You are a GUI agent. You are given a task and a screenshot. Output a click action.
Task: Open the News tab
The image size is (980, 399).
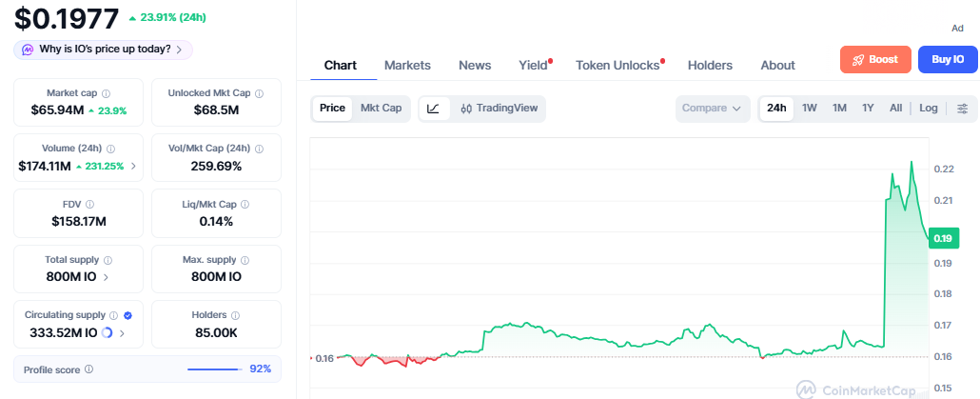tap(475, 65)
